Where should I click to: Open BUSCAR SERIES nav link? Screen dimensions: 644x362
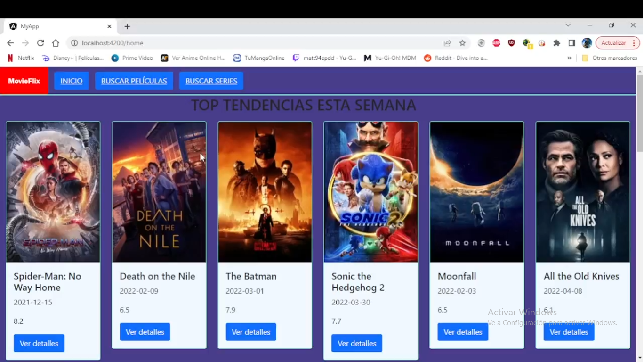click(211, 81)
